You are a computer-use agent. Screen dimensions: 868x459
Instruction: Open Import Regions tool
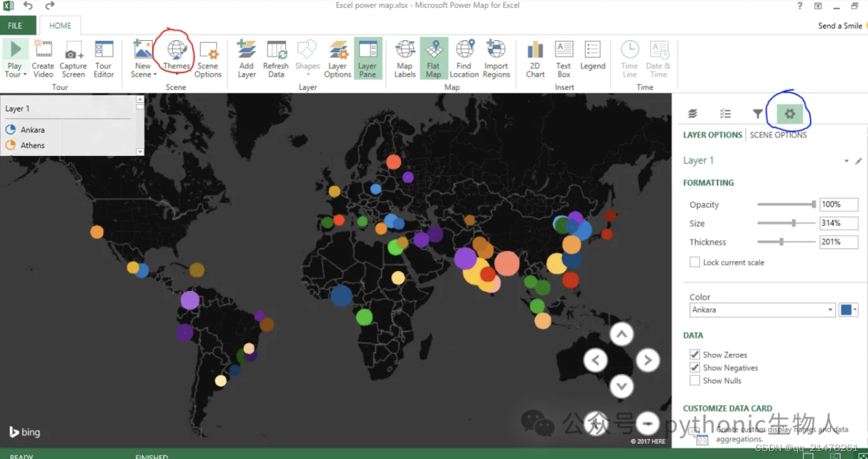click(496, 59)
